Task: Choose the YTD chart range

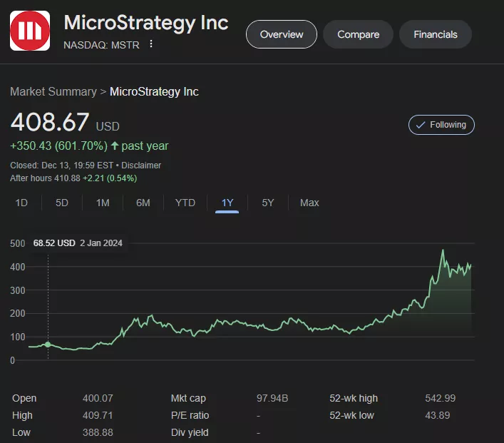Action: 185,203
